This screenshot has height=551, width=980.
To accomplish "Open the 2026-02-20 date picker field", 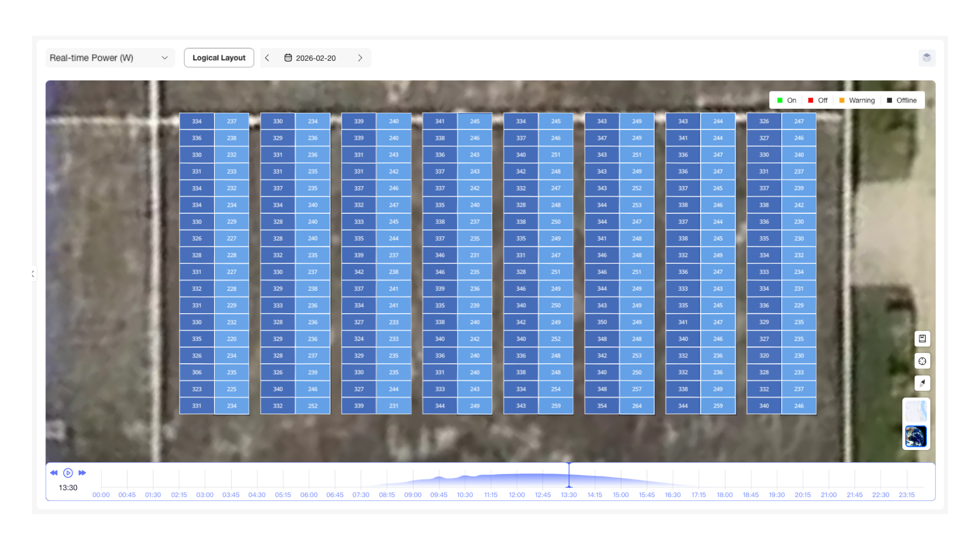I will point(315,58).
